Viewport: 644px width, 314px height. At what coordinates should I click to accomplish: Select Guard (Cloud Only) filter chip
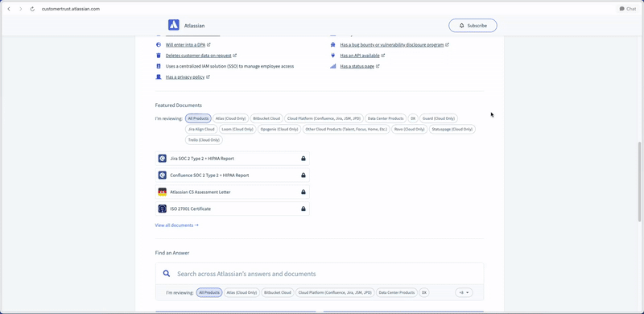click(438, 118)
